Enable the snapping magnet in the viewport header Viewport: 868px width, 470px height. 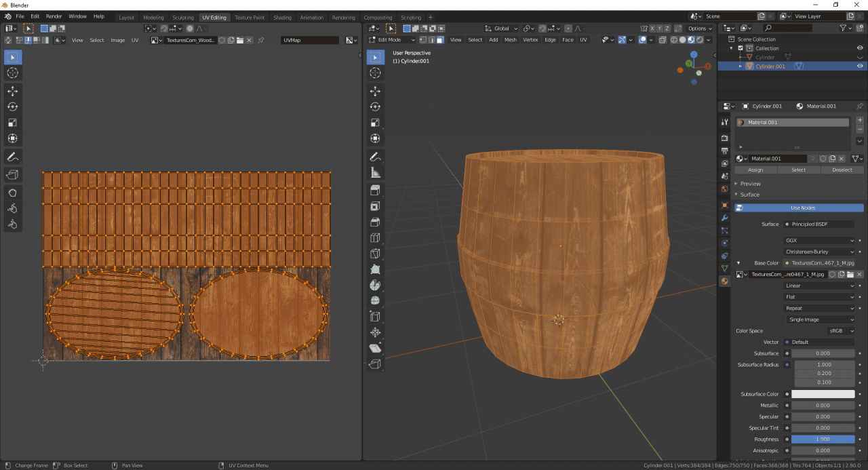point(542,28)
